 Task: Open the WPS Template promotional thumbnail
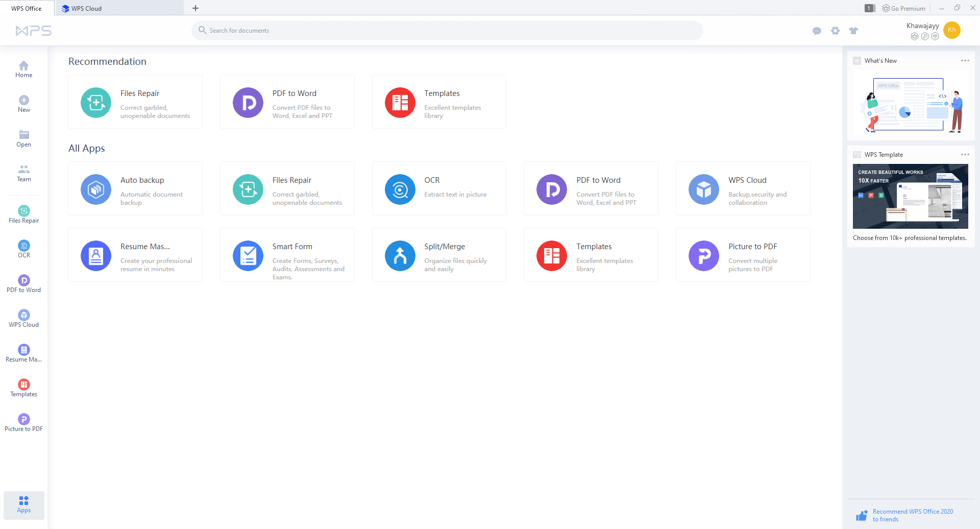tap(910, 196)
